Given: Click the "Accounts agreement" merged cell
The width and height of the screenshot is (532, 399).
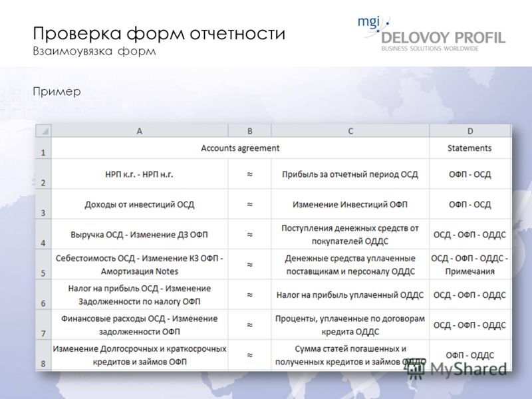Looking at the screenshot, I should (x=240, y=148).
